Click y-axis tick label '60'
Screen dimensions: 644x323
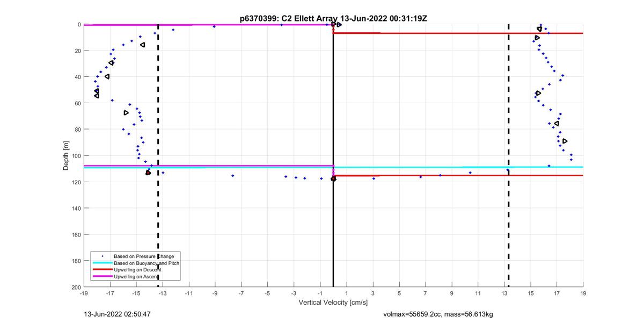pos(77,103)
